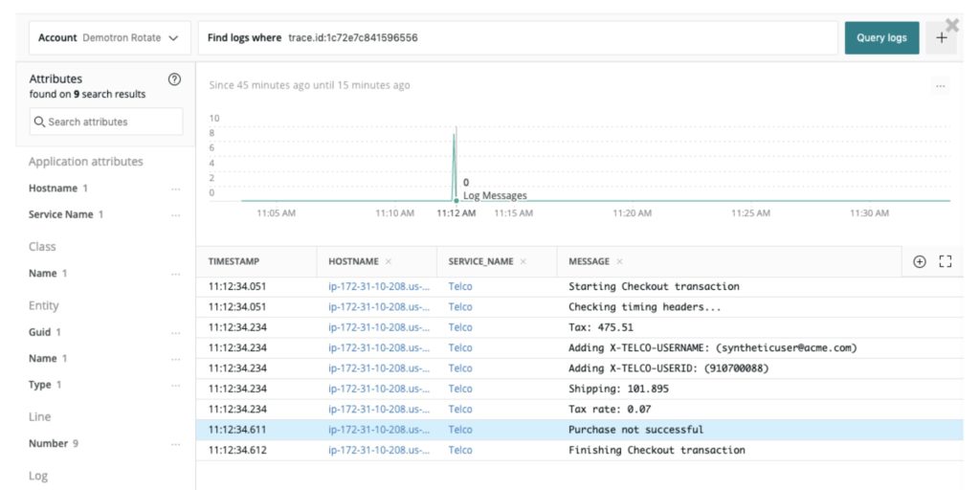
Task: Open Telco link in Finishing Checkout transaction row
Action: pos(460,450)
